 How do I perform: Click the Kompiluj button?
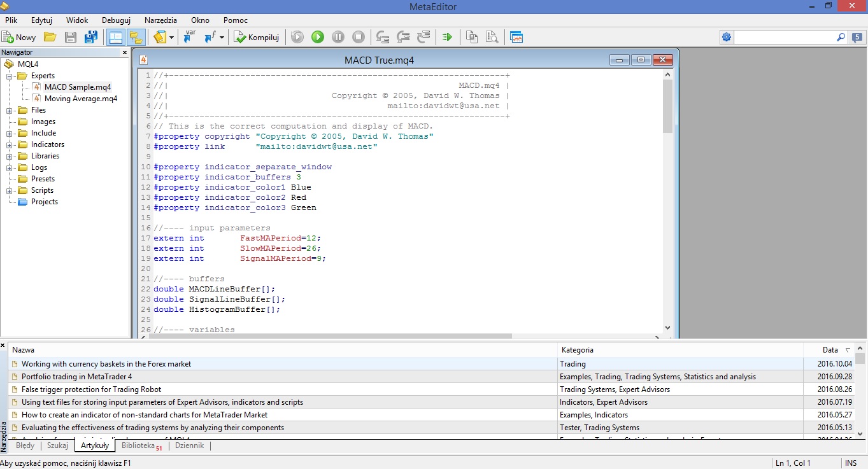[x=257, y=37]
